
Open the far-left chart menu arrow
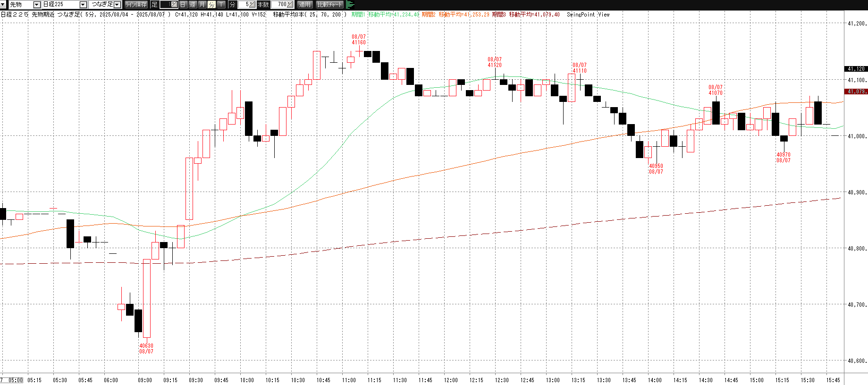[x=4, y=4]
